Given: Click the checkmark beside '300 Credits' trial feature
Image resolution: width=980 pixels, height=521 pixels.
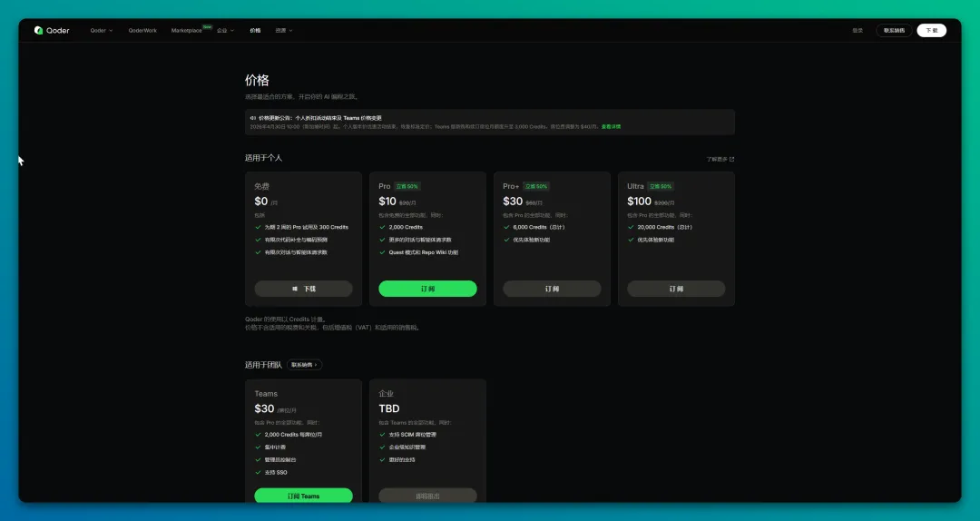Looking at the screenshot, I should 258,227.
